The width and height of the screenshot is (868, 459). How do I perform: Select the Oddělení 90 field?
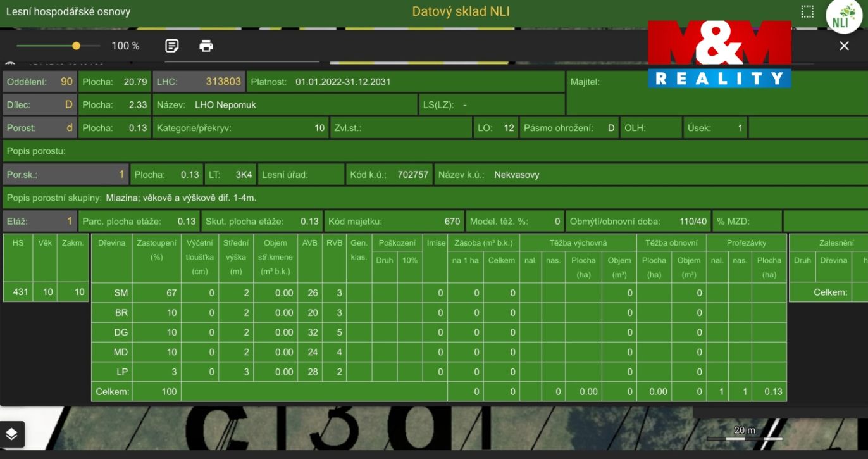tap(40, 82)
